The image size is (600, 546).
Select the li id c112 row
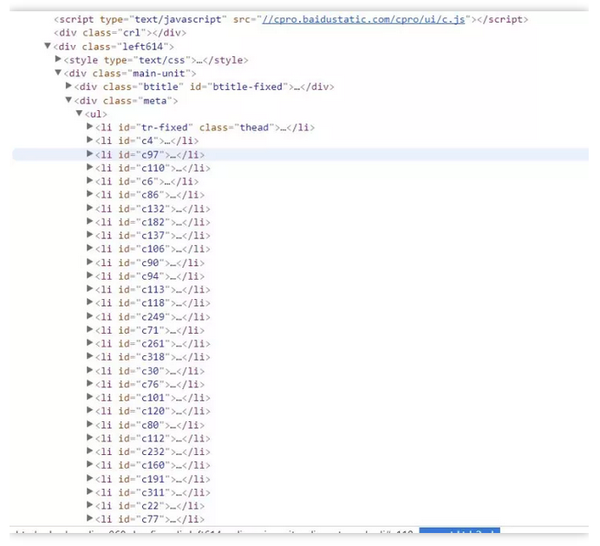tap(152, 438)
